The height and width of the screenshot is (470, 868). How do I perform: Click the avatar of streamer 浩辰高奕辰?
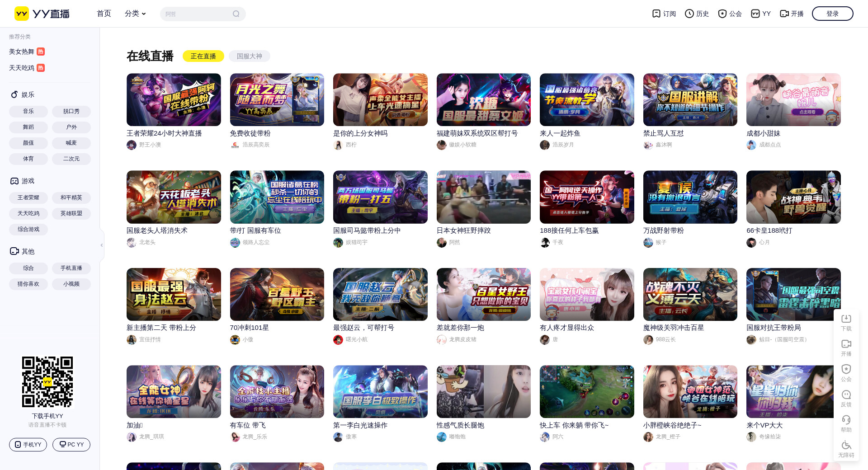pos(235,145)
